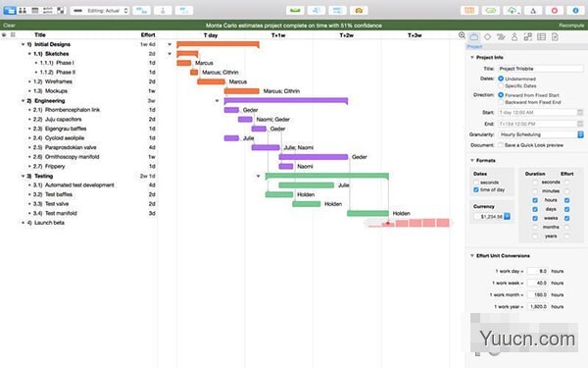Collapse the Sketches subgroup

tap(29, 54)
